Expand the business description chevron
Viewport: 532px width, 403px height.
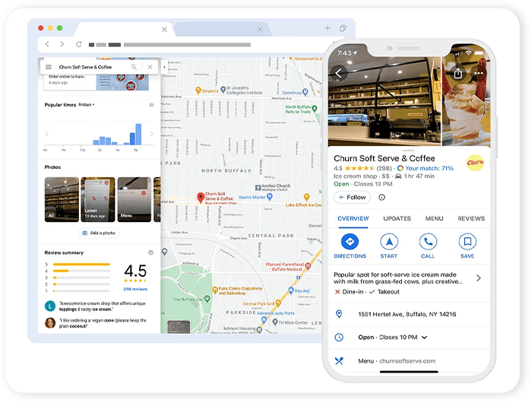click(x=478, y=278)
